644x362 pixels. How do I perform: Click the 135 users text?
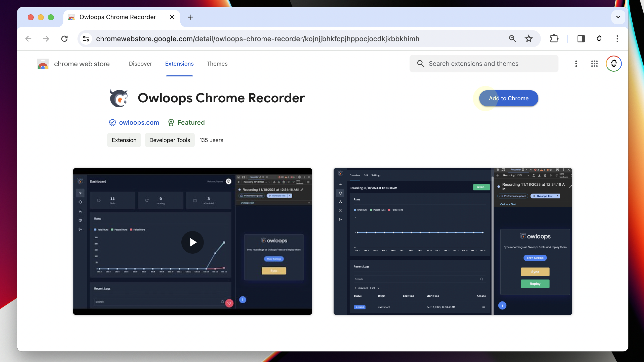pyautogui.click(x=211, y=140)
